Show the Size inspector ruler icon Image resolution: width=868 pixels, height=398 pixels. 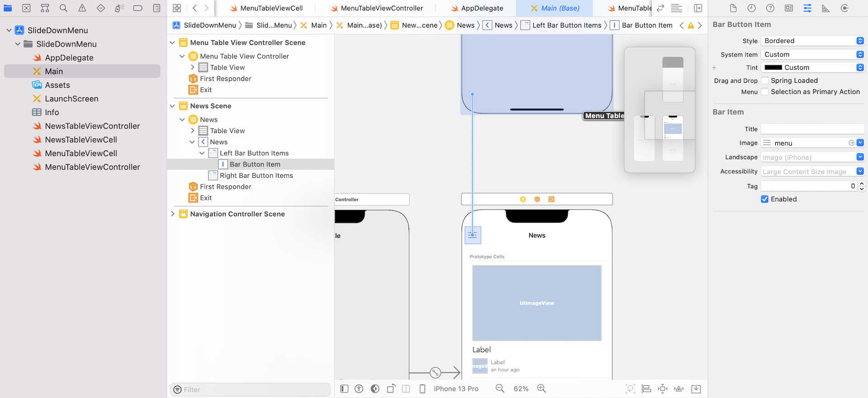(826, 8)
